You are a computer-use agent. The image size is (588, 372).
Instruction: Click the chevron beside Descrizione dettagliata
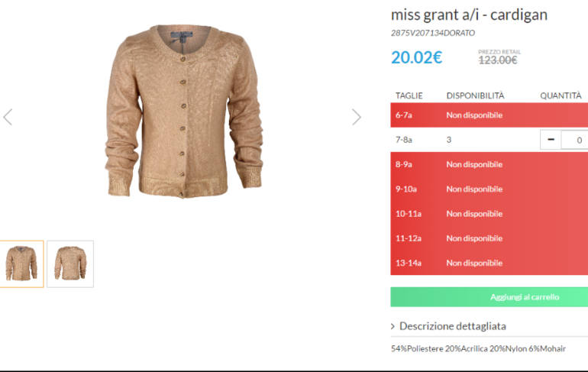point(393,326)
